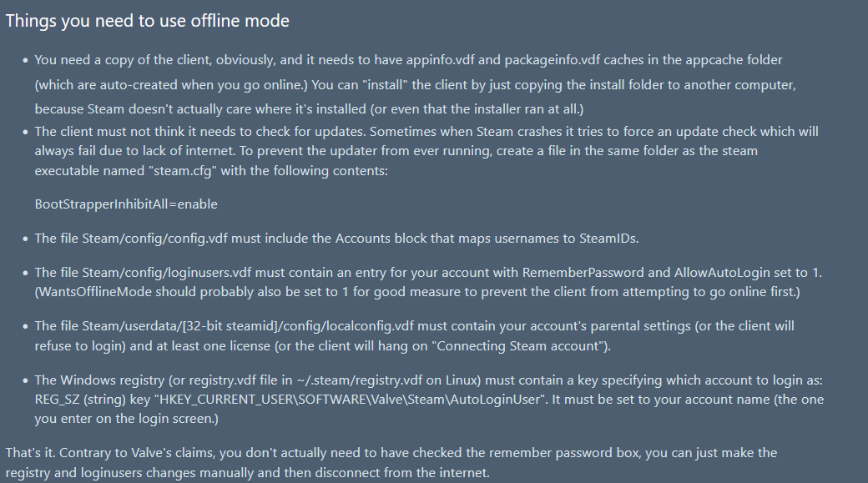Click the 'WantsOfflineMode' setting name

(x=94, y=292)
